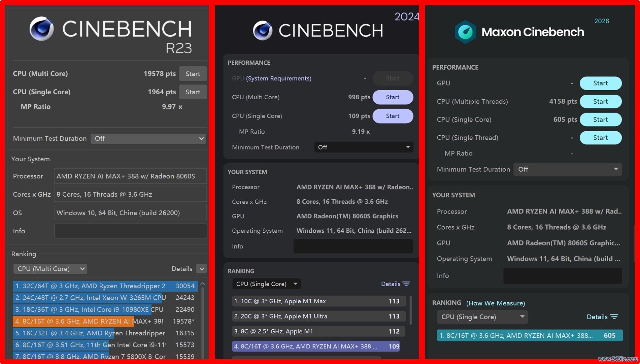Screen dimensions: 640x364
Task: Open the GPU System Requirements link
Action: pos(279,78)
